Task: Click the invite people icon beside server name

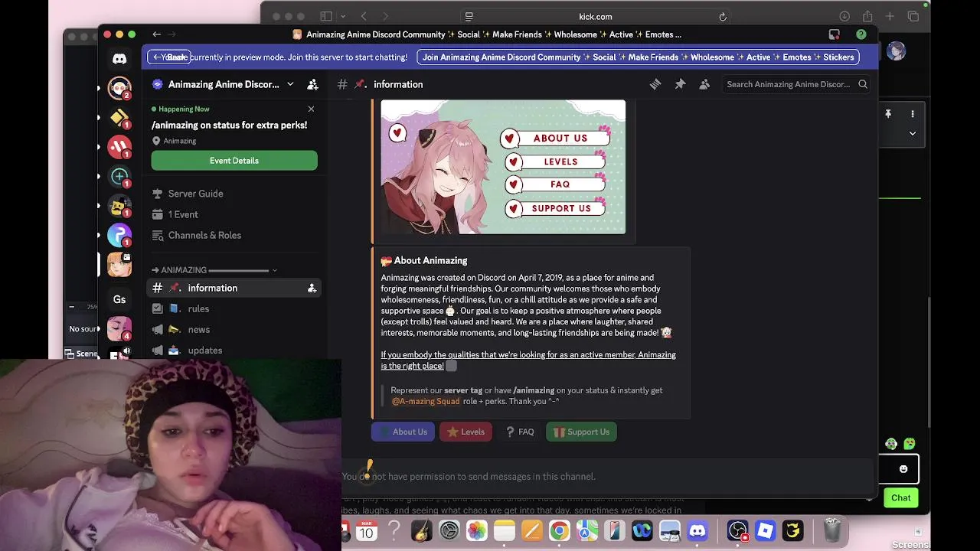Action: pos(312,84)
